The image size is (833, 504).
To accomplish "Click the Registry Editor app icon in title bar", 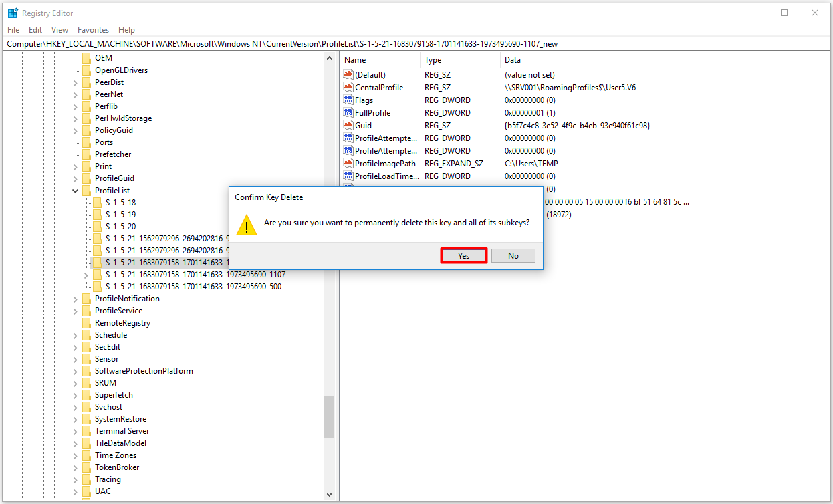I will [x=13, y=13].
